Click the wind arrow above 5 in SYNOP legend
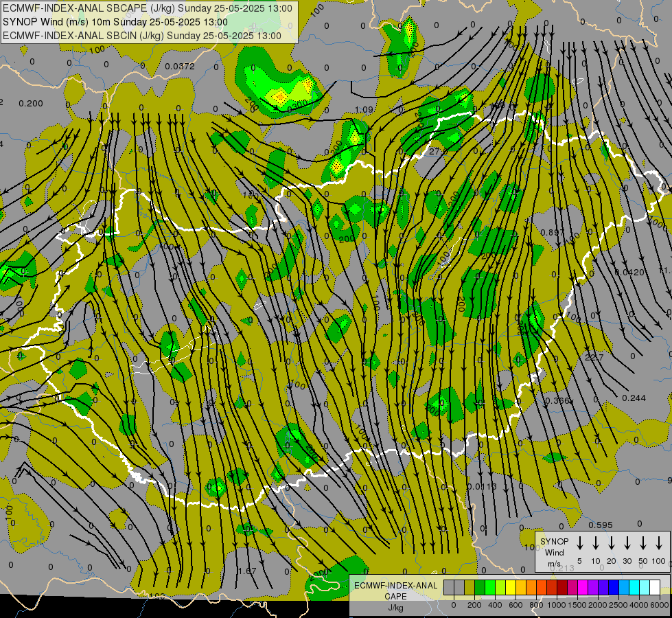This screenshot has width=672, height=618. click(579, 543)
